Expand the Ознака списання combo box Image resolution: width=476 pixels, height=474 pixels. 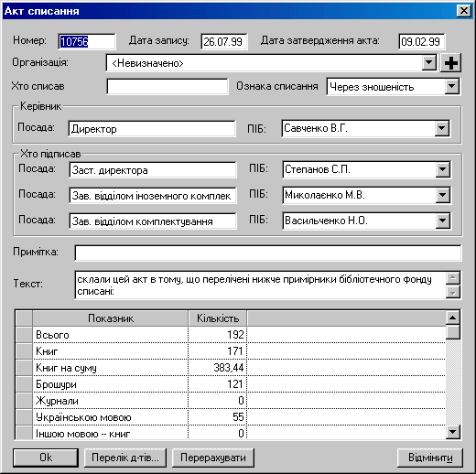451,87
